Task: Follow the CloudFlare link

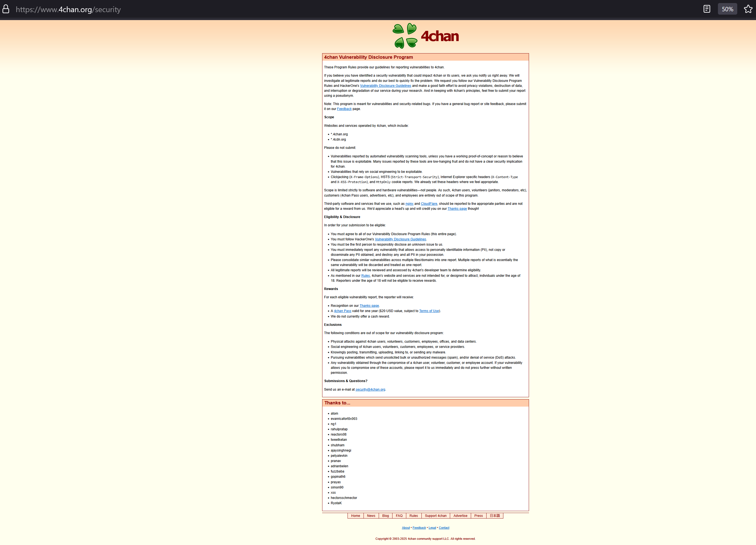Action: (429, 203)
